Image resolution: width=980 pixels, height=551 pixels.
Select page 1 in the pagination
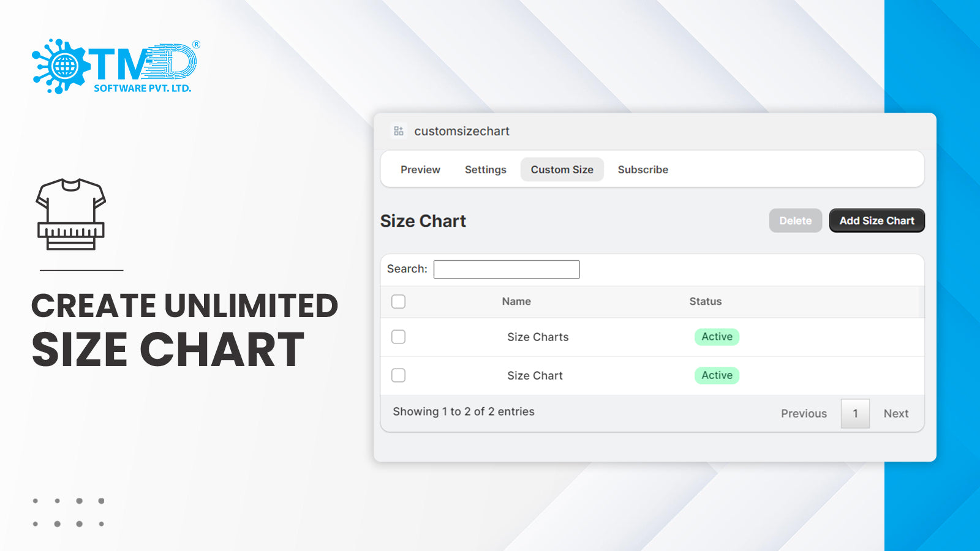pos(855,413)
